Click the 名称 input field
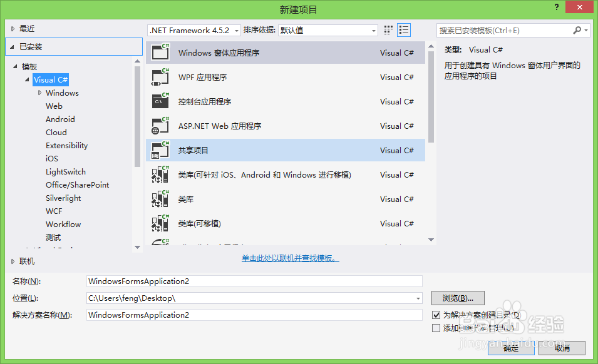Viewport: 598px width, 364px height. pyautogui.click(x=254, y=281)
